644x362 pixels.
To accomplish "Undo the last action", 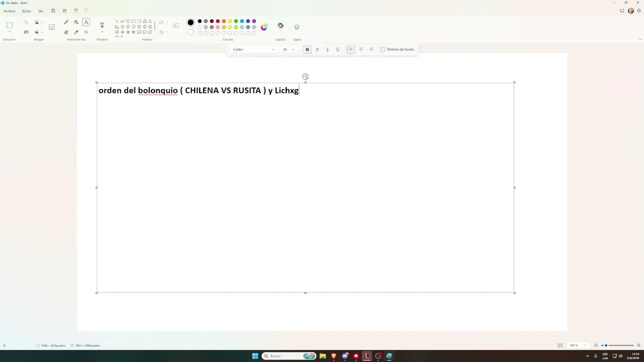I will pyautogui.click(x=76, y=11).
